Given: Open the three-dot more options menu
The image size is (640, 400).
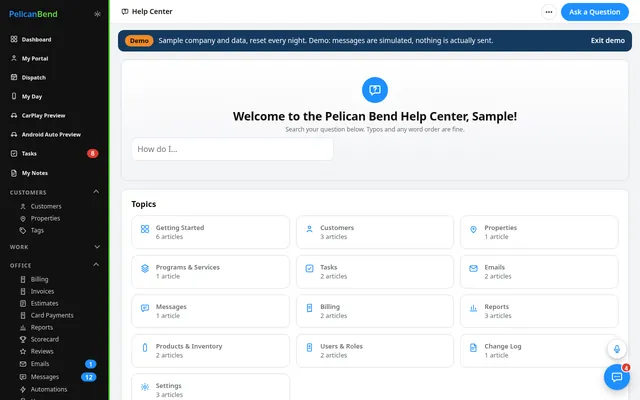Looking at the screenshot, I should pos(549,12).
